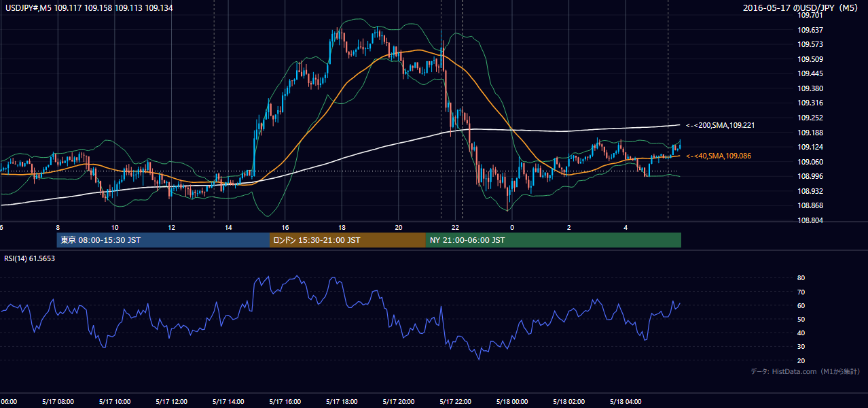Click the 109.188 price axis label
The width and height of the screenshot is (868, 408).
810,133
